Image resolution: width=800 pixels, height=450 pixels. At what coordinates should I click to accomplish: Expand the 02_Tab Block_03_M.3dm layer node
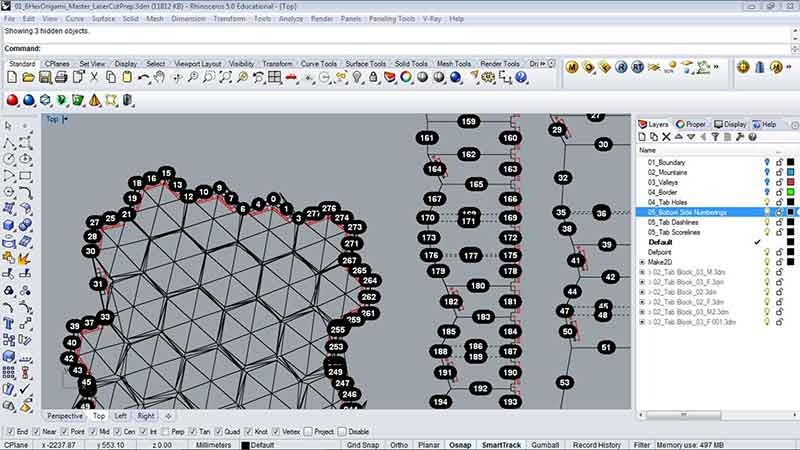[642, 272]
